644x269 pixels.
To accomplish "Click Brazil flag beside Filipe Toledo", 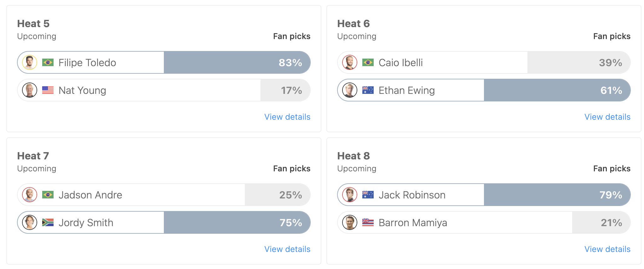I will point(48,62).
